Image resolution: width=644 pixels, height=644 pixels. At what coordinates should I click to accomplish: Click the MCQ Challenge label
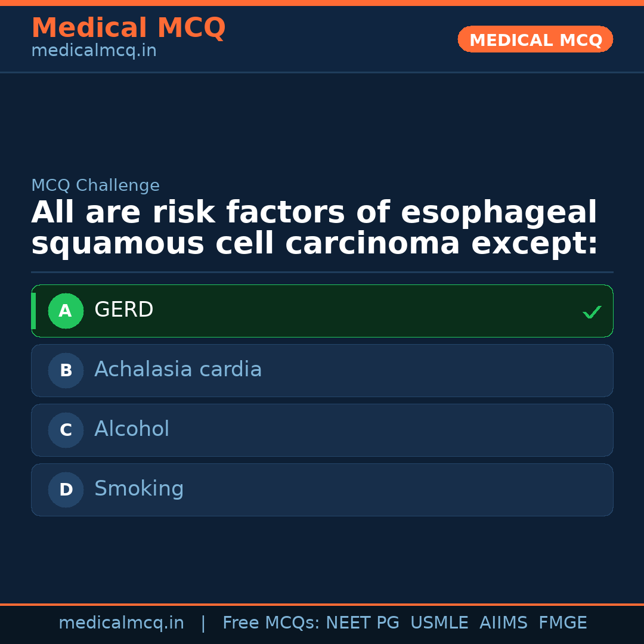(95, 185)
